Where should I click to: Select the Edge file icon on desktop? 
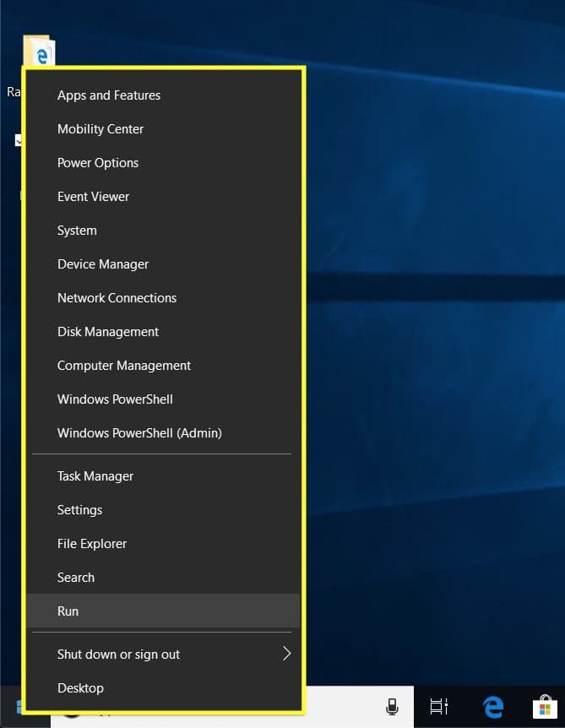[x=40, y=50]
